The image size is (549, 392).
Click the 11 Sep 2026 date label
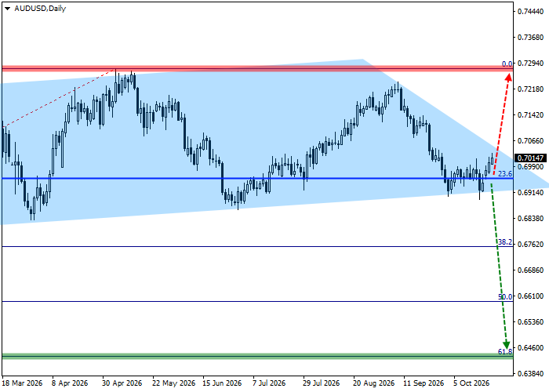tap(424, 383)
